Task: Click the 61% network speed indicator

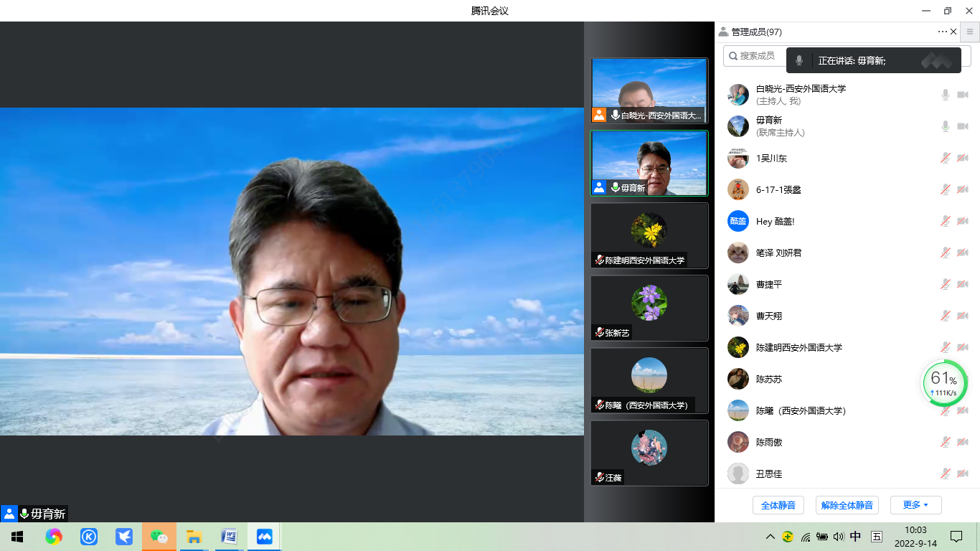Action: 944,383
